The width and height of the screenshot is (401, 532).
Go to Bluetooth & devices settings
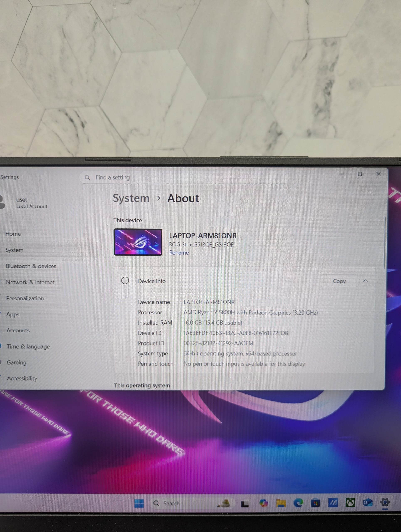click(x=31, y=266)
